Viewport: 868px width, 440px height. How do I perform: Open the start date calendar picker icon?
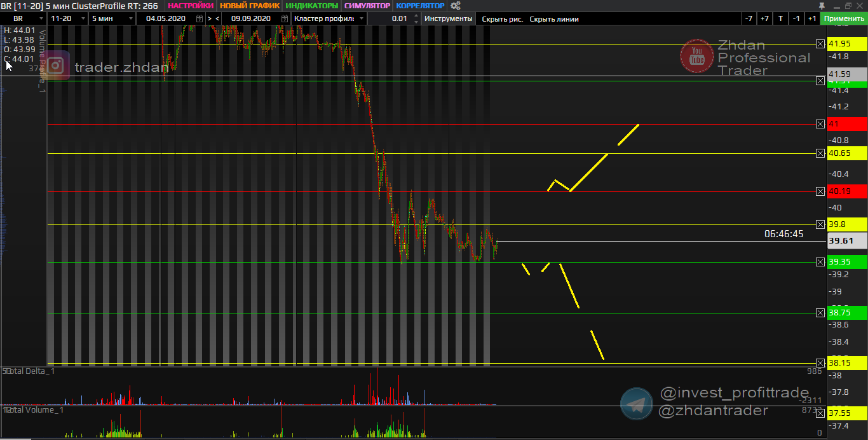(200, 19)
